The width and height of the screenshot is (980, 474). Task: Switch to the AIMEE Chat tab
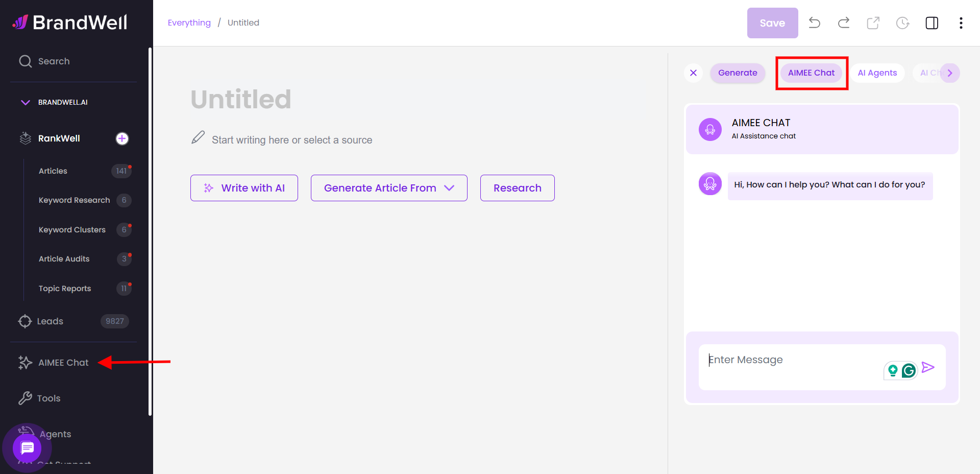tap(812, 73)
